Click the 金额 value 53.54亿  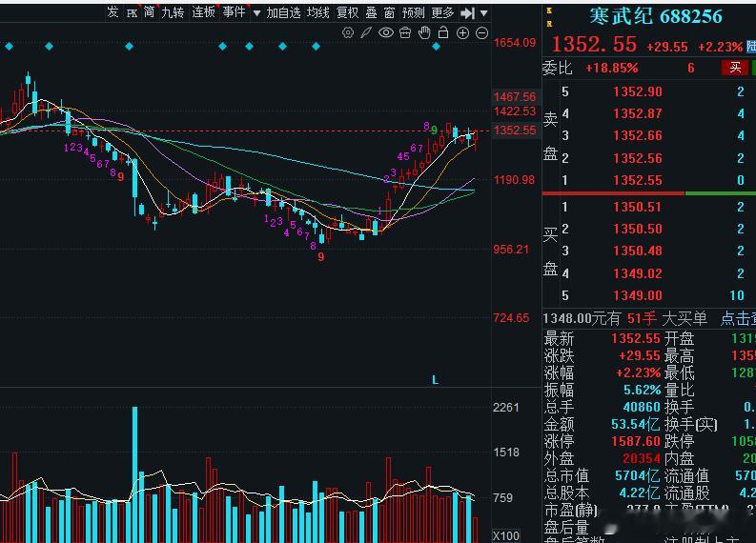[636, 425]
